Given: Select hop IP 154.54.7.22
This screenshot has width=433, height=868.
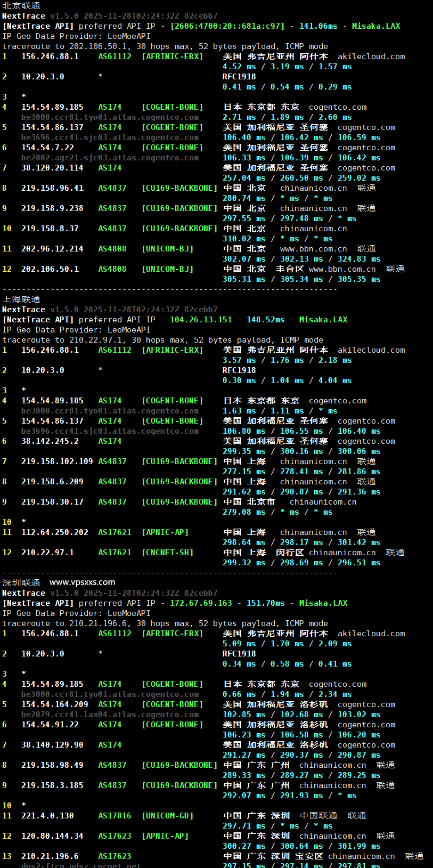Looking at the screenshot, I should (x=47, y=148).
